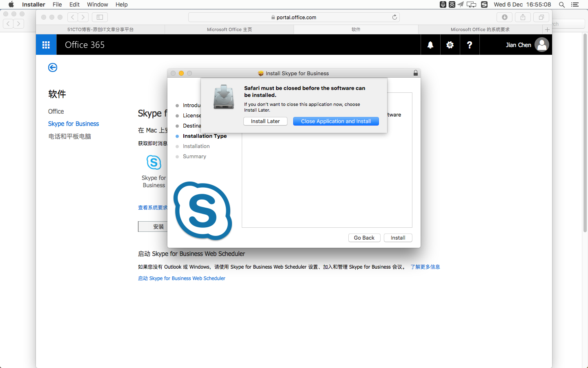The width and height of the screenshot is (588, 368).
Task: Click the input method icon in the menu bar
Action: (452, 4)
